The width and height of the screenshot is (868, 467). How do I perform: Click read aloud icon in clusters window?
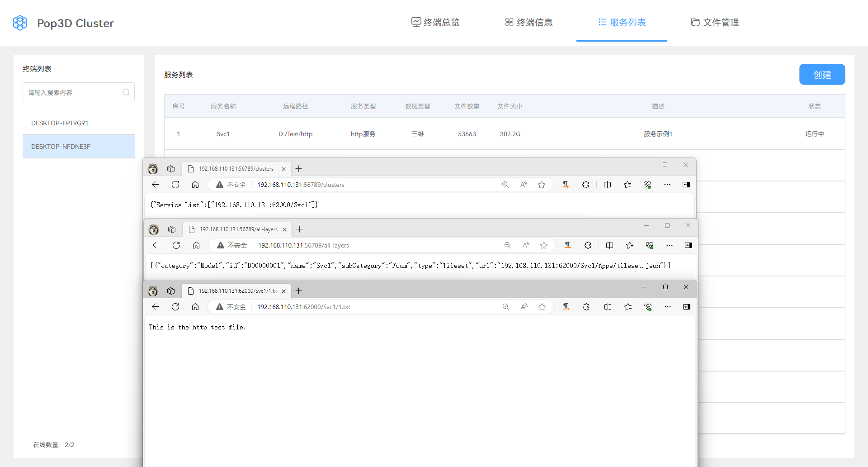(524, 185)
